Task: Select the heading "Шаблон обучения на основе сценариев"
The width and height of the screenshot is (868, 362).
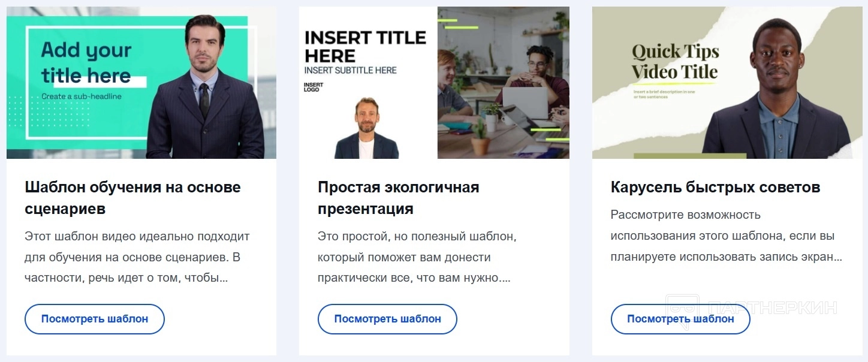Action: click(x=133, y=198)
